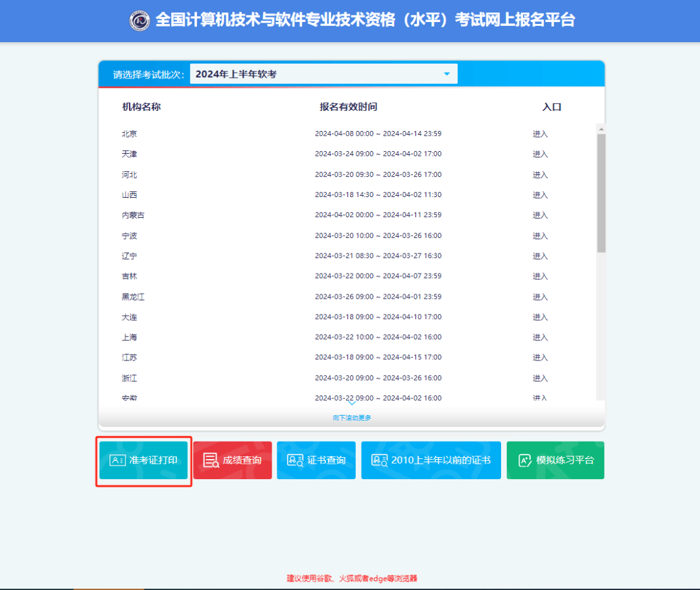Click the 报名有效时间 column header
Viewport: 700px width, 590px height.
click(348, 107)
